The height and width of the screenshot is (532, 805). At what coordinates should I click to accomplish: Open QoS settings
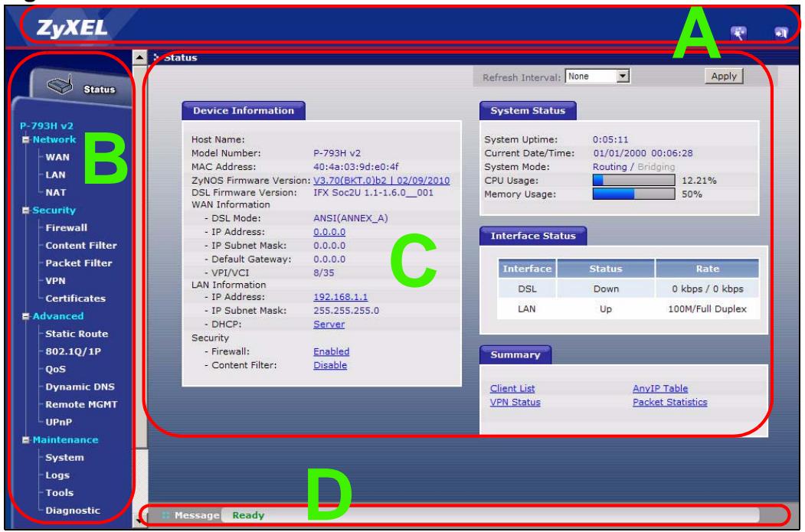click(55, 370)
